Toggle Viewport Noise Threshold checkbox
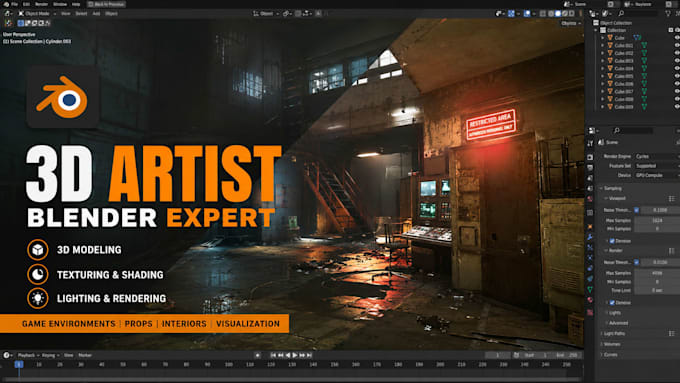Image resolution: width=680 pixels, height=383 pixels. pos(636,210)
